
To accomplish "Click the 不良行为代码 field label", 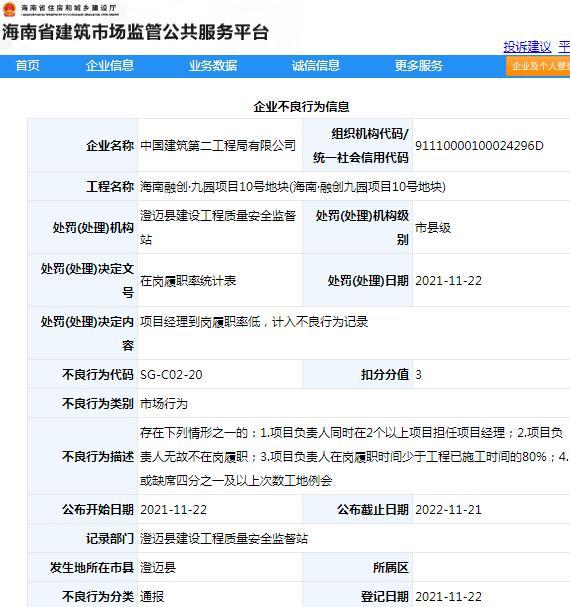I will pos(98,375).
